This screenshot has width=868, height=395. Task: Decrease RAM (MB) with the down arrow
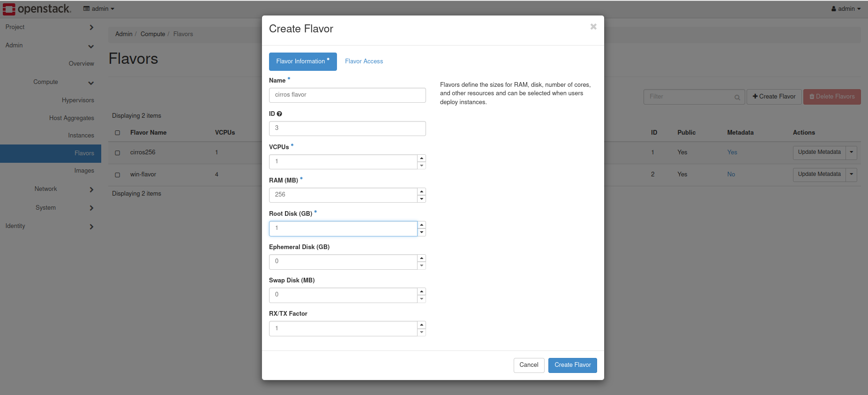422,199
